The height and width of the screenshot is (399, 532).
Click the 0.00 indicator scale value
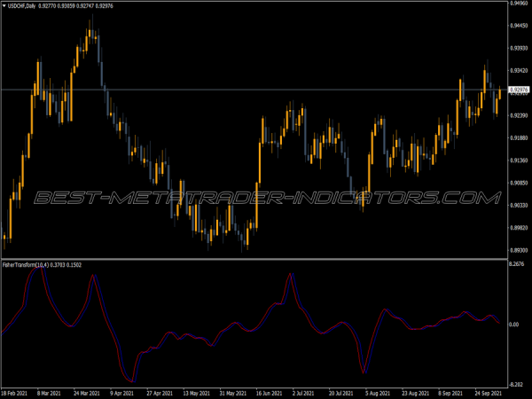tap(514, 325)
